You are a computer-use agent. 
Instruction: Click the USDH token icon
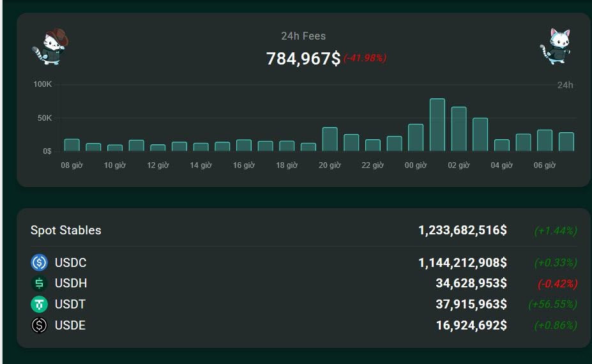click(40, 284)
